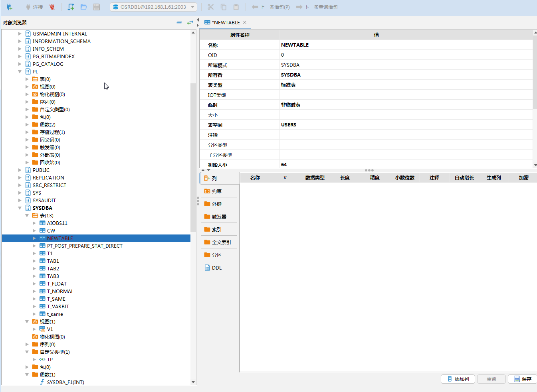Click the object browser scroll-down arrow

193,382
